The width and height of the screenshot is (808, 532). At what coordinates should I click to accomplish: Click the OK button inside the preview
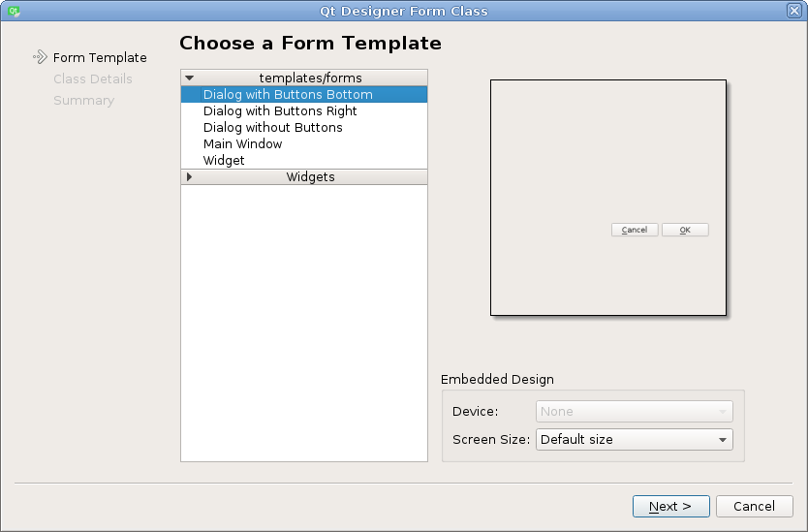click(685, 230)
